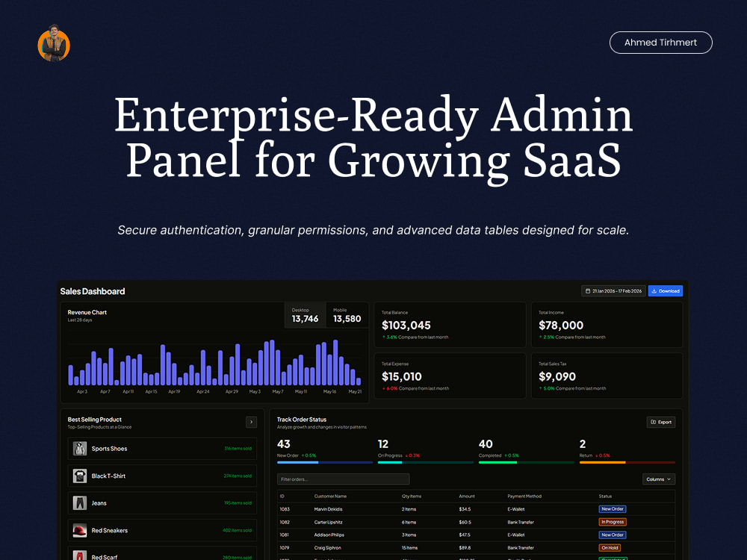Select customer Addison Philips in table
The width and height of the screenshot is (747, 560).
tap(329, 535)
